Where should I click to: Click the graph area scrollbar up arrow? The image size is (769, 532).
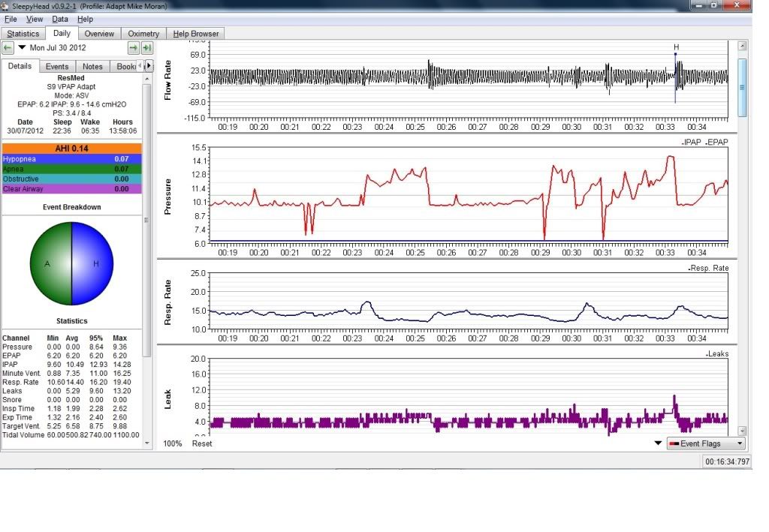tap(743, 46)
